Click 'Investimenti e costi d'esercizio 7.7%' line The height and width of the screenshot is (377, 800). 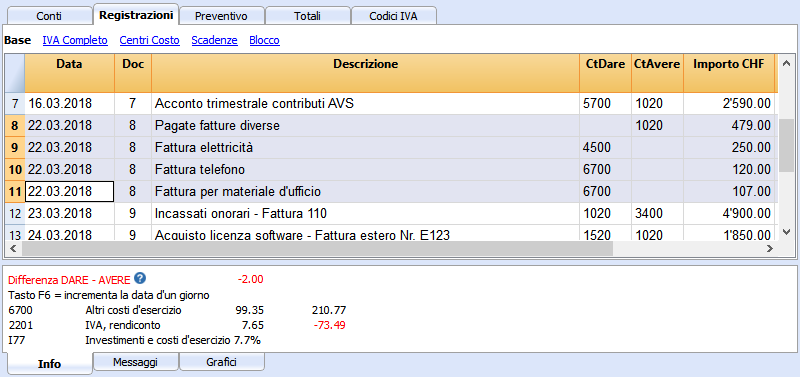coord(173,340)
